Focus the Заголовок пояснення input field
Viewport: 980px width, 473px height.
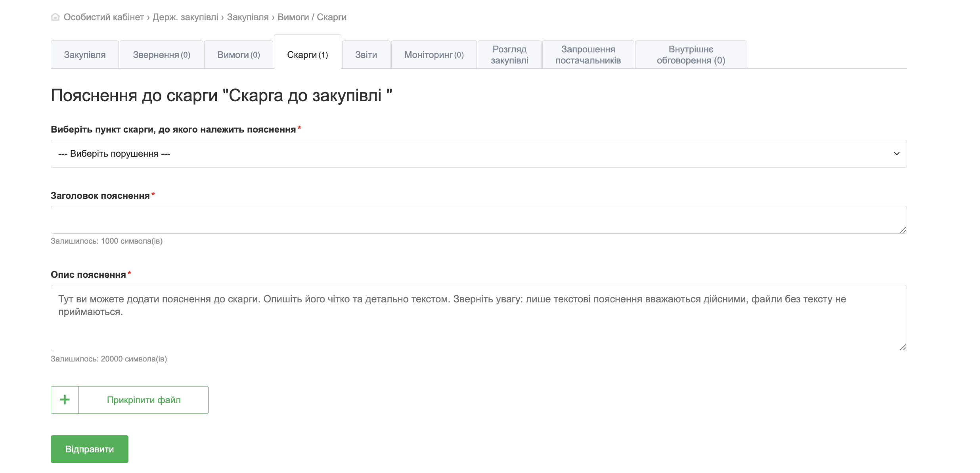click(478, 220)
